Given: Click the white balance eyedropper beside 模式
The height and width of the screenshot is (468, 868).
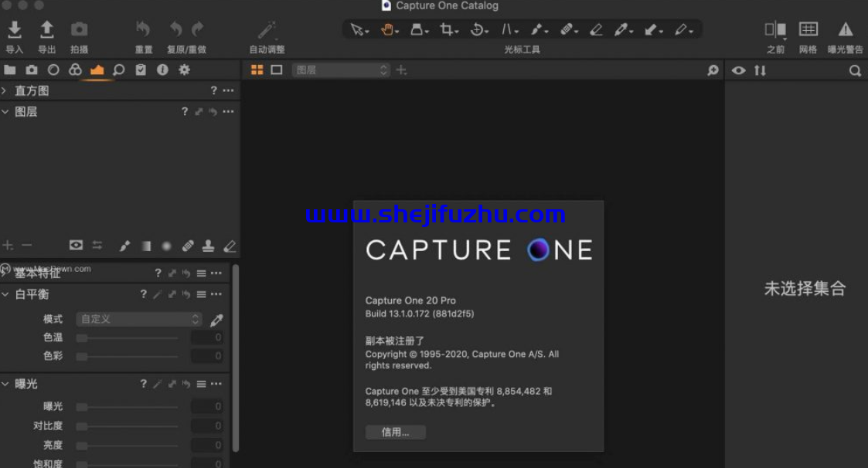Looking at the screenshot, I should point(217,320).
